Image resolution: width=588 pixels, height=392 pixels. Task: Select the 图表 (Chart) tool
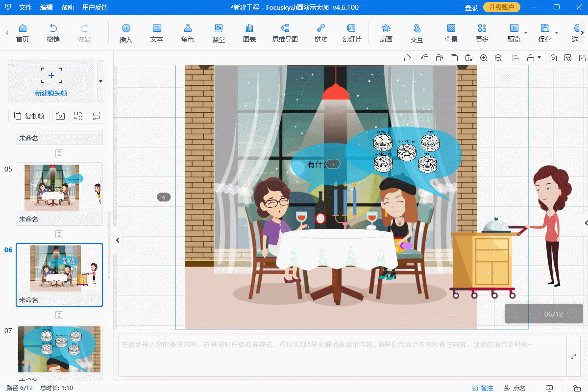[x=249, y=33]
